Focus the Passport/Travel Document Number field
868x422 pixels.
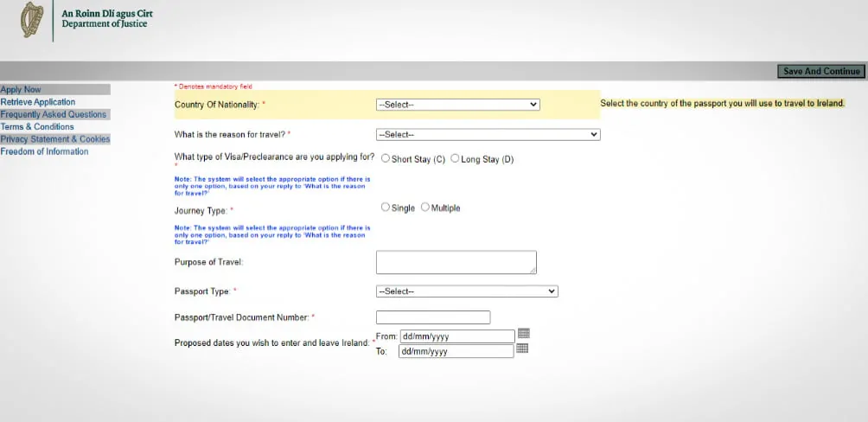point(433,317)
